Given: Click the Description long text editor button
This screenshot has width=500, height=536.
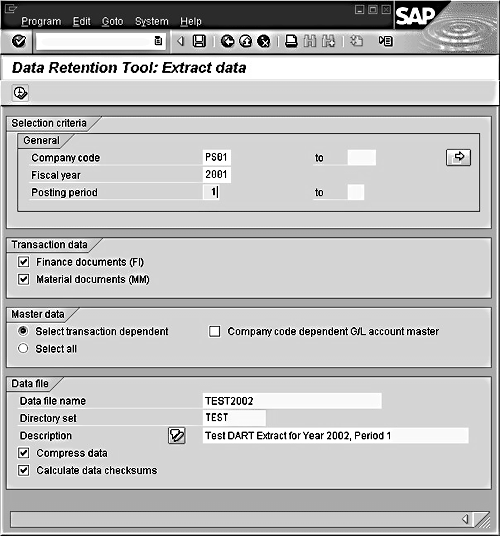Looking at the screenshot, I should point(177,436).
